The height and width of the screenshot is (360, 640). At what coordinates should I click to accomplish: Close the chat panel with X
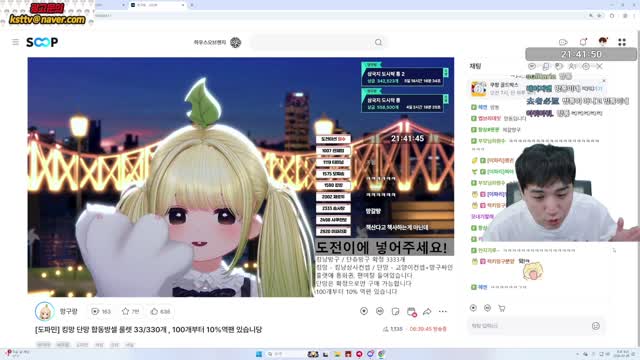point(599,66)
